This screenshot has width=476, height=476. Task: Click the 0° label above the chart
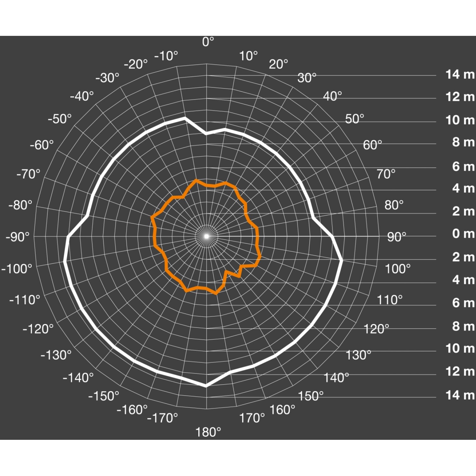tap(208, 42)
